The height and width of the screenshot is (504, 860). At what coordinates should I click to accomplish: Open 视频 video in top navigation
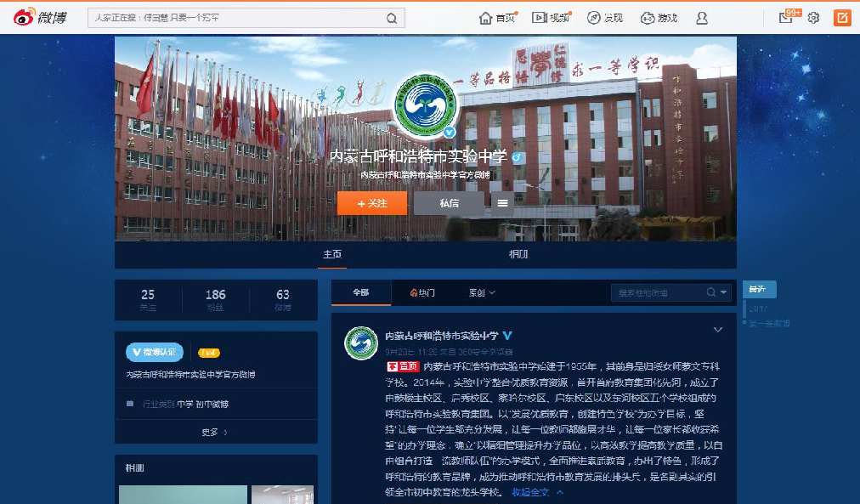[x=552, y=18]
